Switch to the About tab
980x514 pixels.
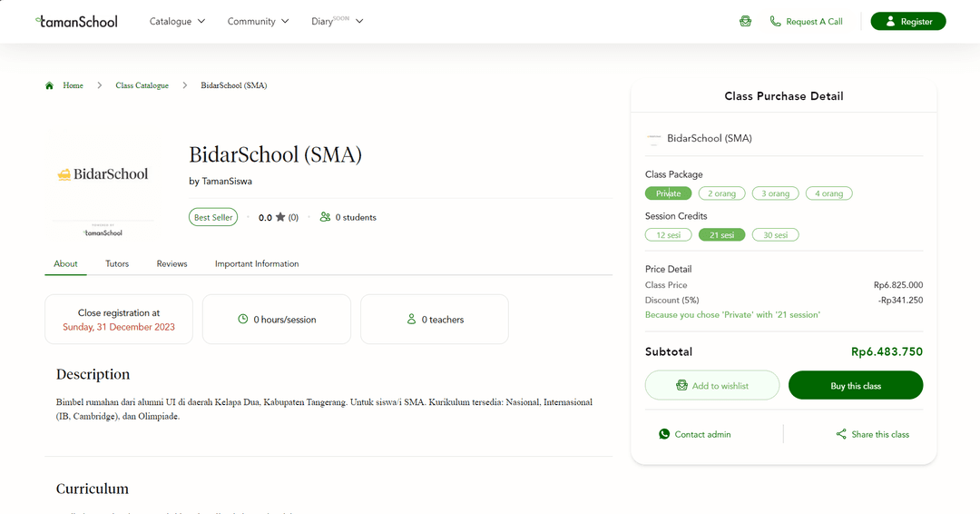pos(65,264)
